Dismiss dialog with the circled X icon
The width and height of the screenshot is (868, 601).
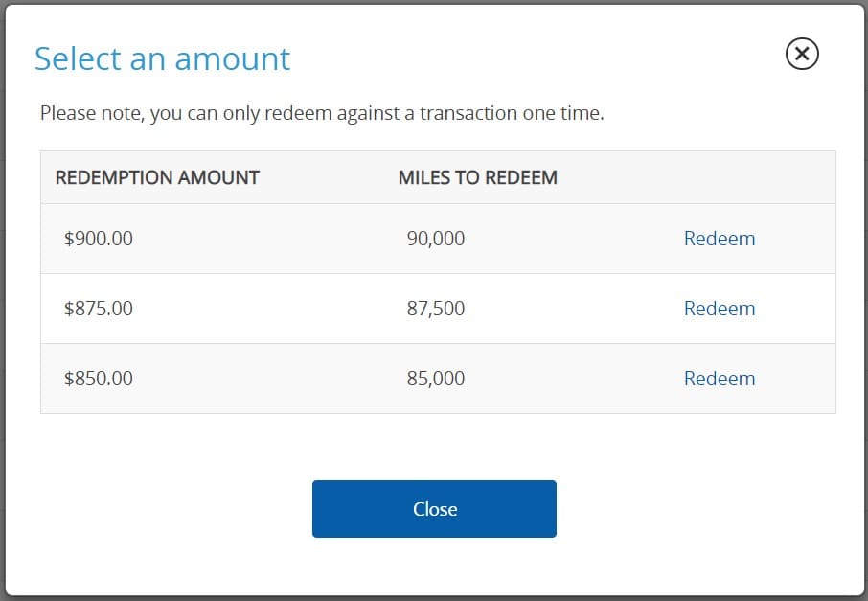click(802, 54)
